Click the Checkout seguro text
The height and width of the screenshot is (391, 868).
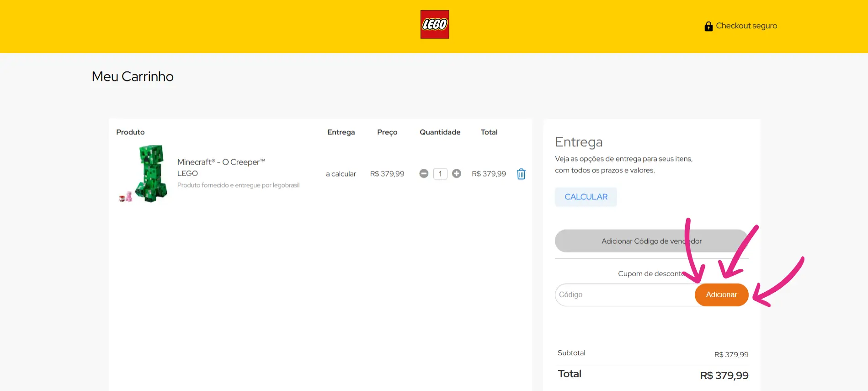tap(746, 26)
